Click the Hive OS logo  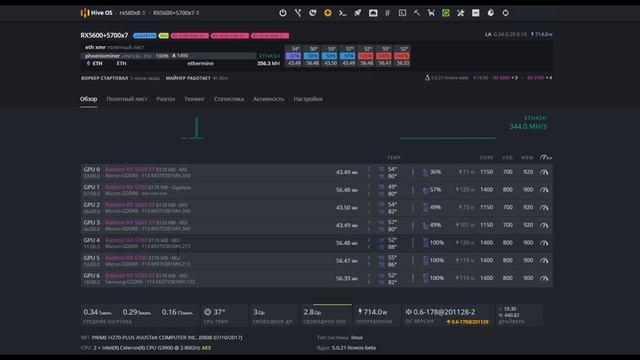[84, 13]
